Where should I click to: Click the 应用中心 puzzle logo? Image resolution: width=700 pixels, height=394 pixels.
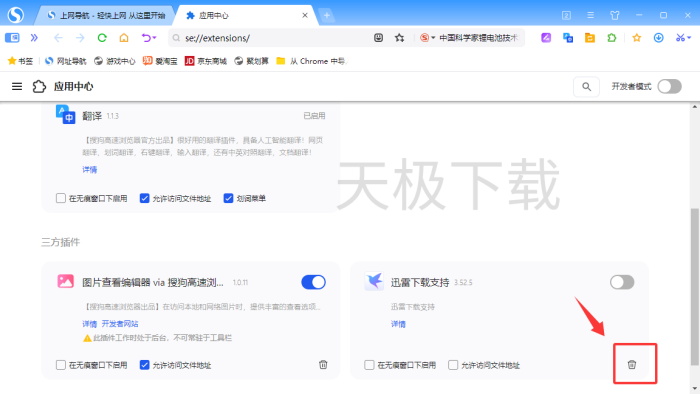click(39, 87)
